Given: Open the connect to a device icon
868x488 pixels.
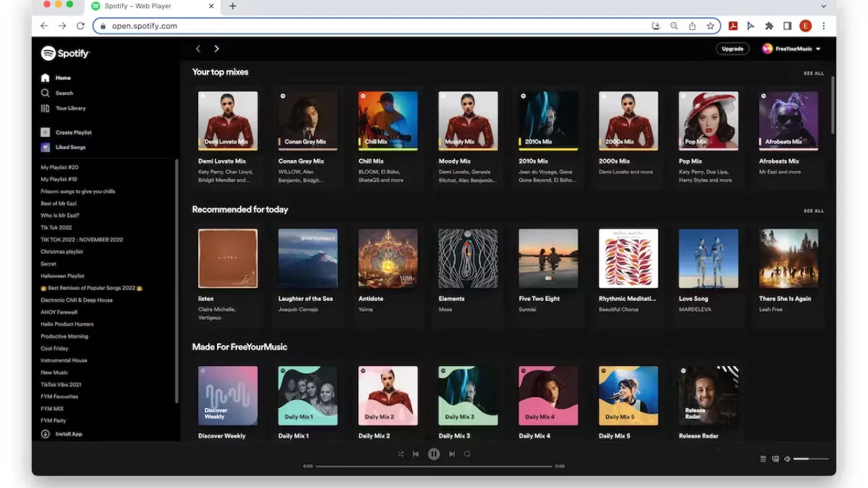Looking at the screenshot, I should click(775, 459).
